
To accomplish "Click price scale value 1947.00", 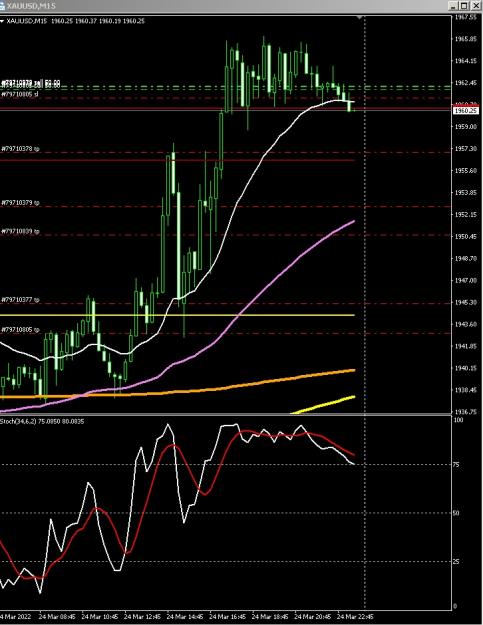I will (465, 281).
